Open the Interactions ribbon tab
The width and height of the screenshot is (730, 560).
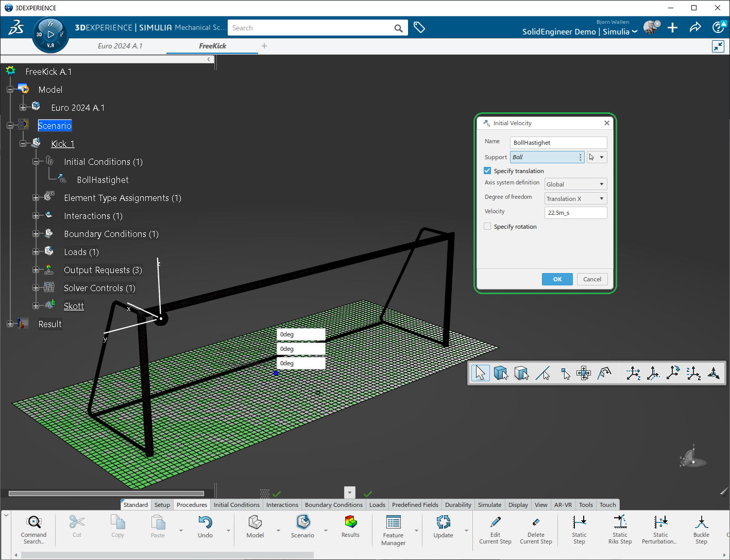282,505
